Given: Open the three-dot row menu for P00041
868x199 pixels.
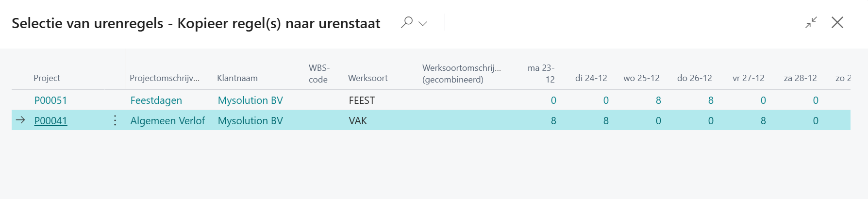Looking at the screenshot, I should [115, 120].
